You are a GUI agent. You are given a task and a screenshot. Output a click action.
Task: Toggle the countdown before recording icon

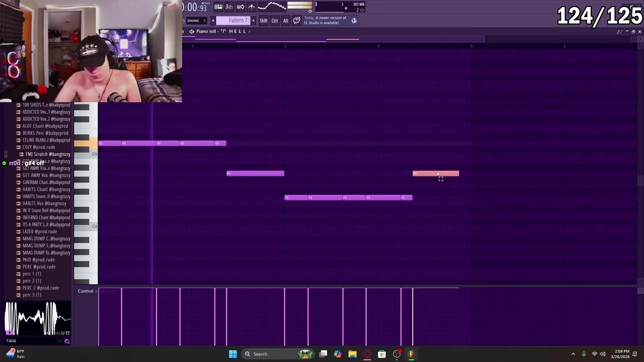point(229,7)
